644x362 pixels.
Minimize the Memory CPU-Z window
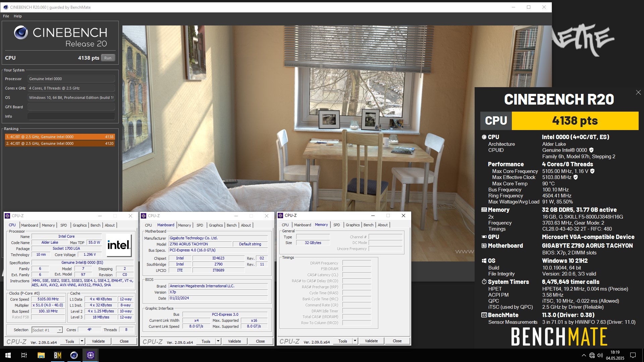[x=373, y=216]
